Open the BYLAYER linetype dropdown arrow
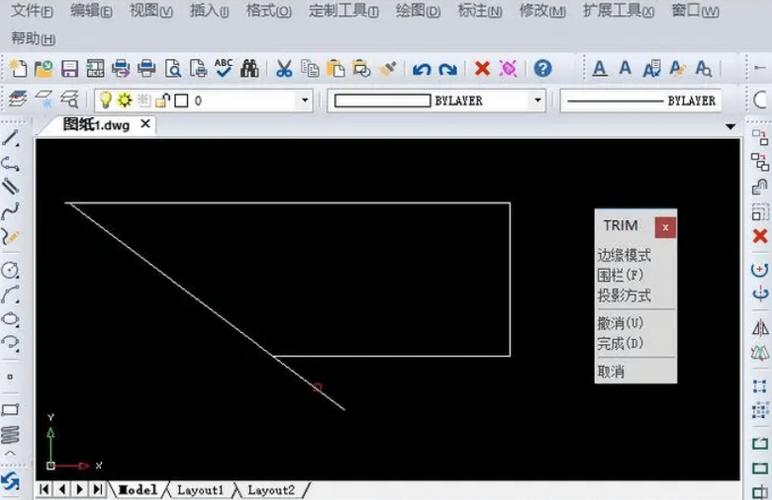This screenshot has width=772, height=500. click(537, 101)
